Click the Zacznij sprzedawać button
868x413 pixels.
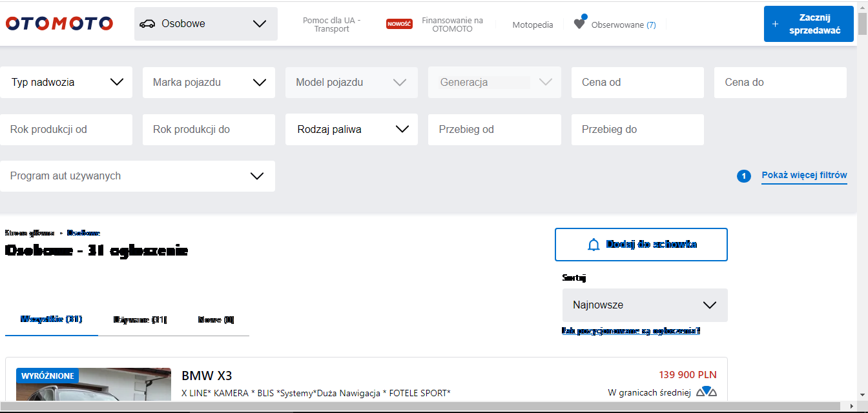[x=809, y=24]
